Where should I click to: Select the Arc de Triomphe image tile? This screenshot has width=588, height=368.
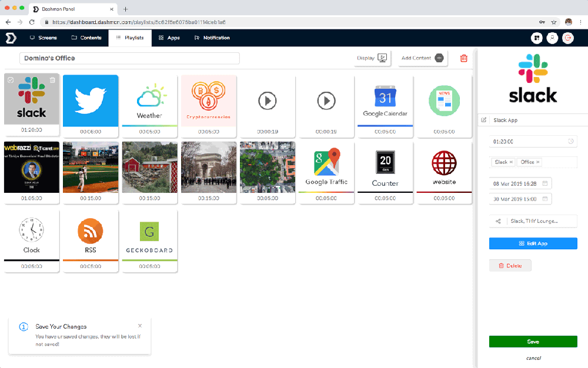point(209,172)
